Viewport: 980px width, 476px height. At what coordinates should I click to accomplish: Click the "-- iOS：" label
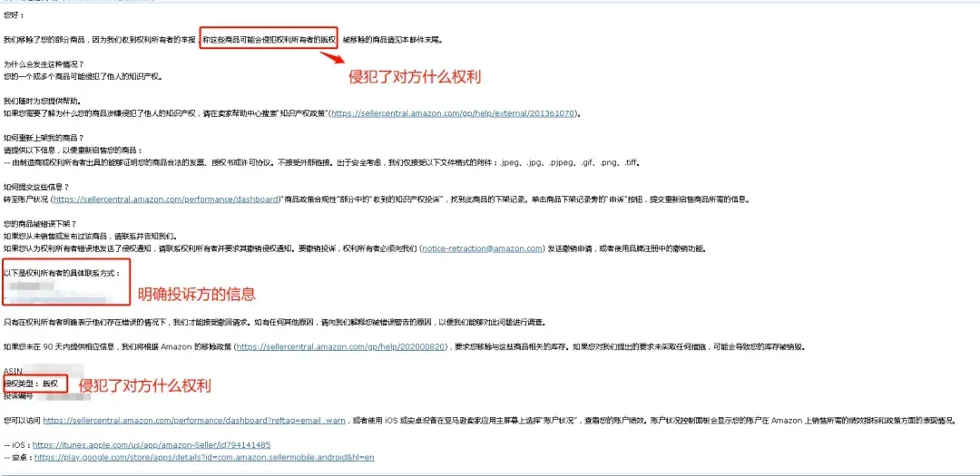point(17,445)
